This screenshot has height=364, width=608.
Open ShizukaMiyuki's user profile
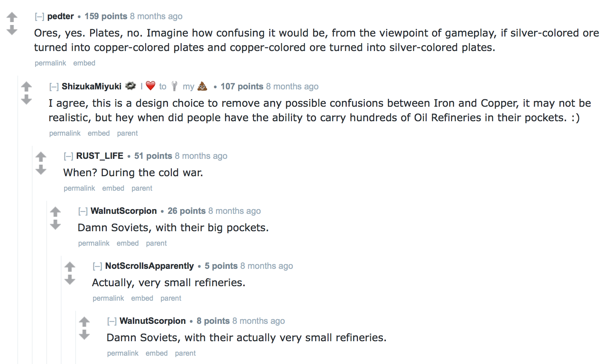(91, 86)
